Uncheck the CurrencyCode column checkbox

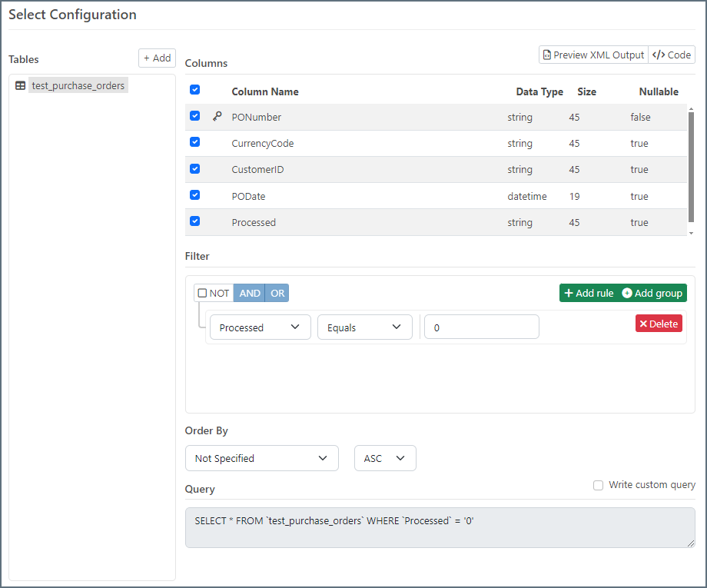click(195, 142)
